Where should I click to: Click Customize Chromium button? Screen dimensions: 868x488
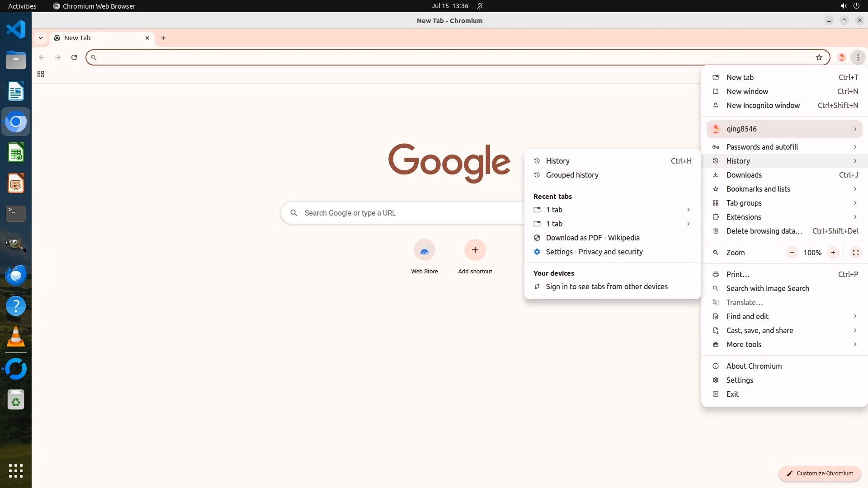tap(819, 473)
